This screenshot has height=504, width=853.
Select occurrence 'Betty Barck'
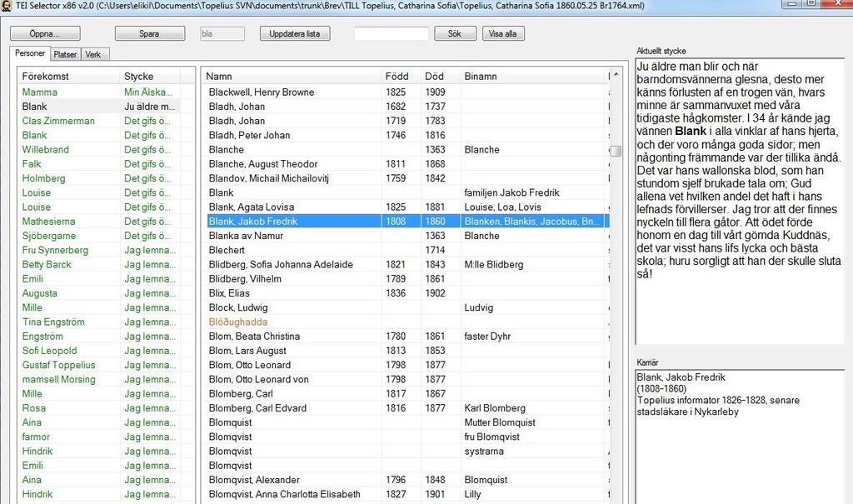(x=47, y=265)
